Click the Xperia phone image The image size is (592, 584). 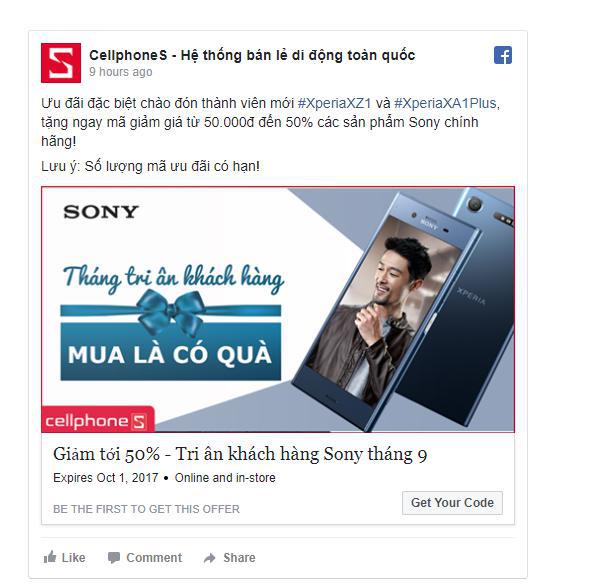click(402, 310)
